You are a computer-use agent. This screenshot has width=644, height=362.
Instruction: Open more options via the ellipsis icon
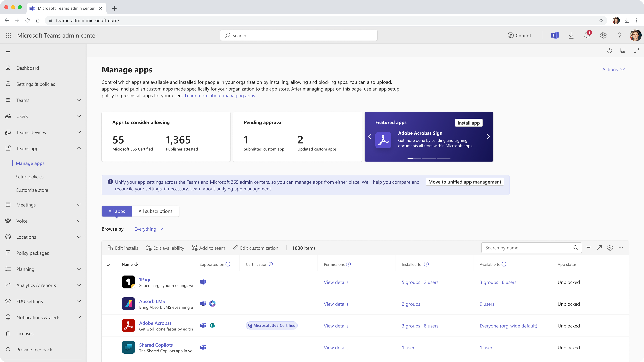tap(621, 248)
